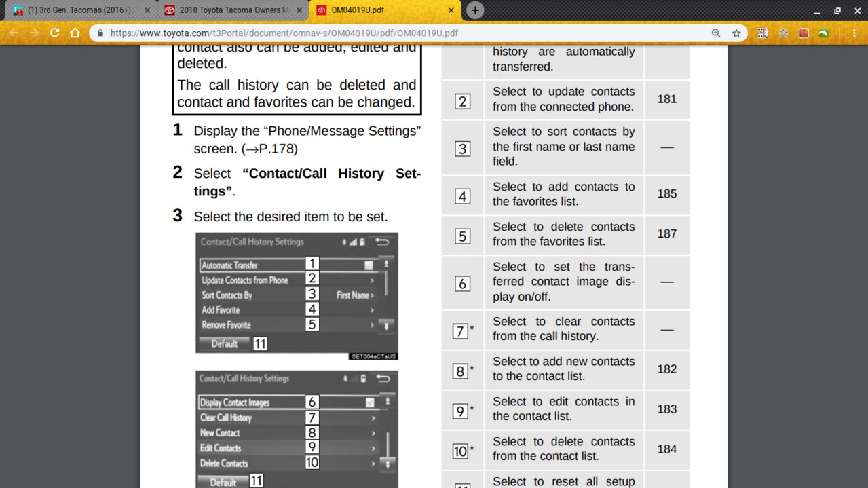Click 'Display Contact Images' in the second screen image
The image size is (868, 488).
[235, 402]
